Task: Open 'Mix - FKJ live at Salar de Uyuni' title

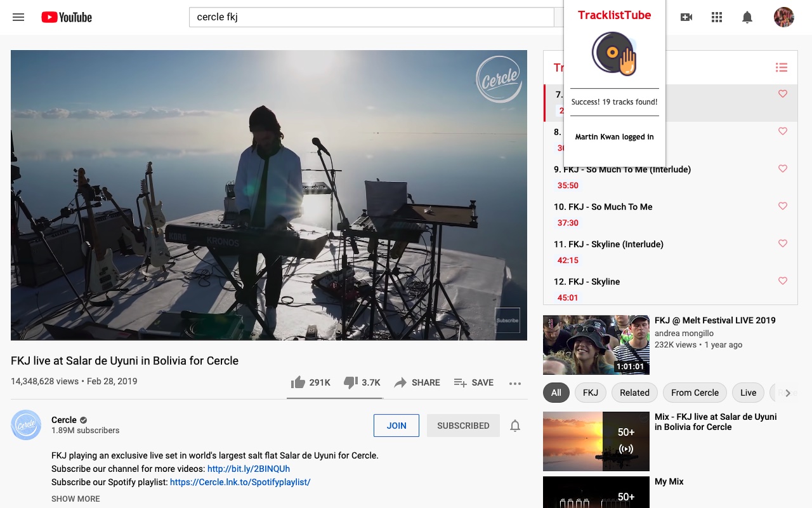Action: point(716,422)
